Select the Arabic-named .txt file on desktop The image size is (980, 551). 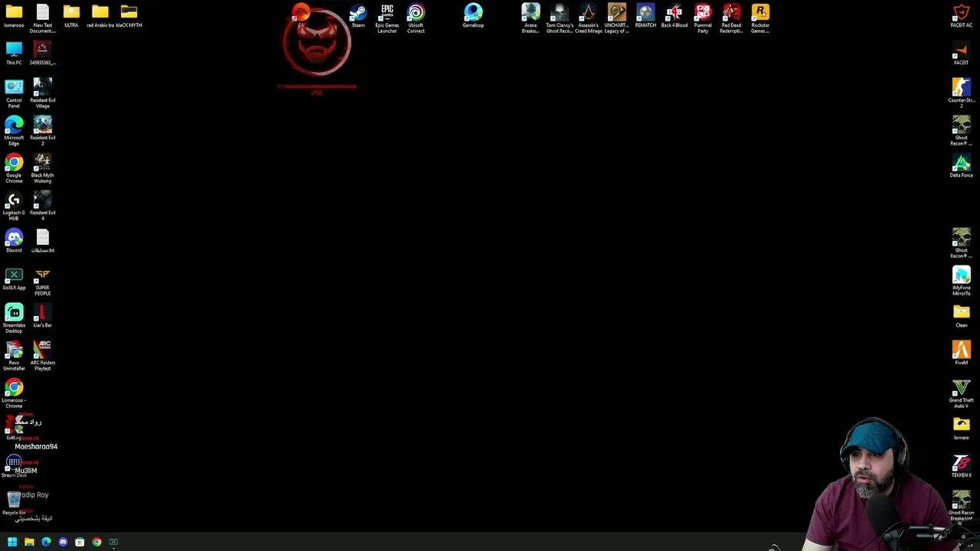click(43, 241)
